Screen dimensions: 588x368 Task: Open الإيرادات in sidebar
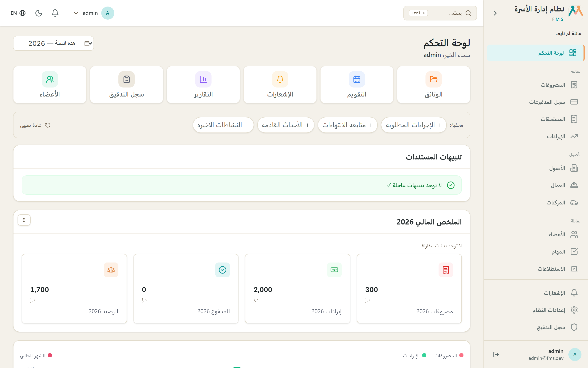click(536, 136)
